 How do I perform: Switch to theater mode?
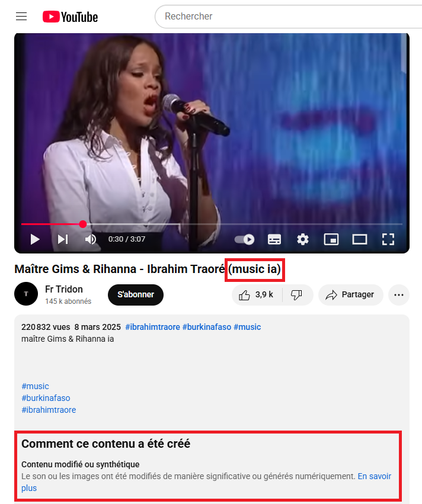360,239
